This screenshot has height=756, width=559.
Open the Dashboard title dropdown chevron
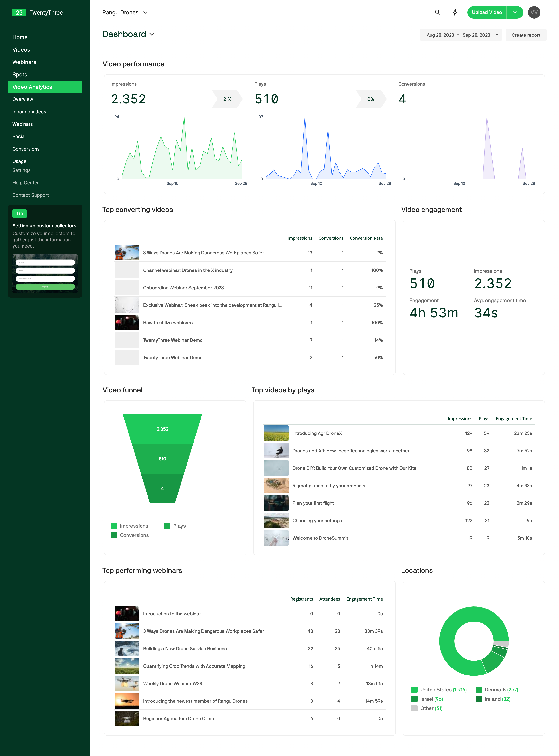coord(152,34)
